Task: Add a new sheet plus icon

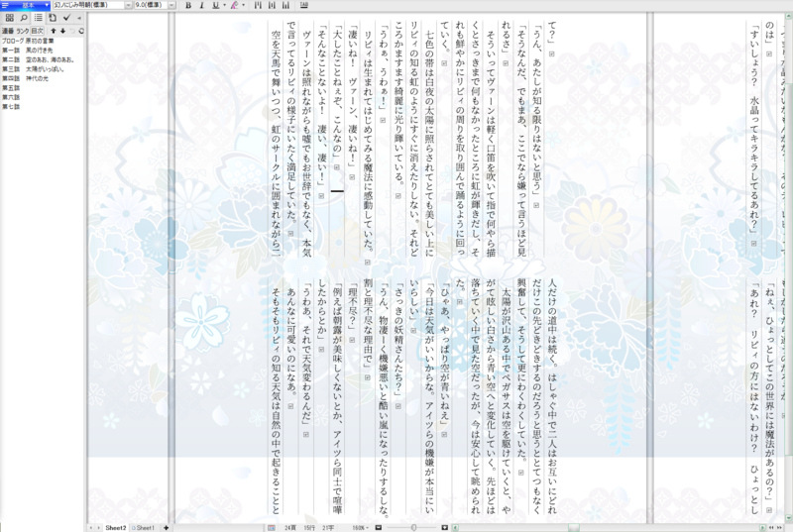Action: [x=166, y=527]
